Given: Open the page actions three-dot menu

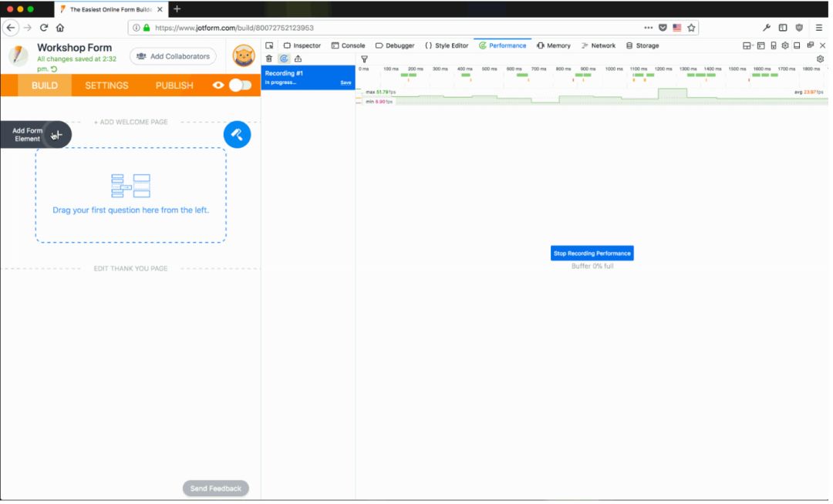Looking at the screenshot, I should pos(648,28).
